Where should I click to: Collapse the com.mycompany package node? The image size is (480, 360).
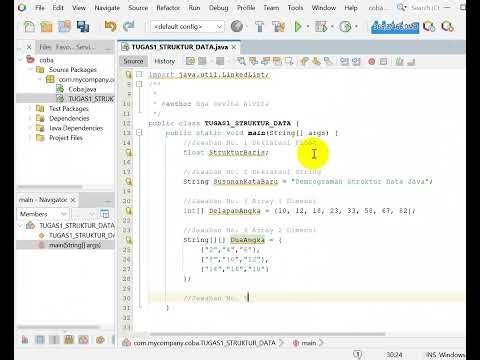point(40,79)
